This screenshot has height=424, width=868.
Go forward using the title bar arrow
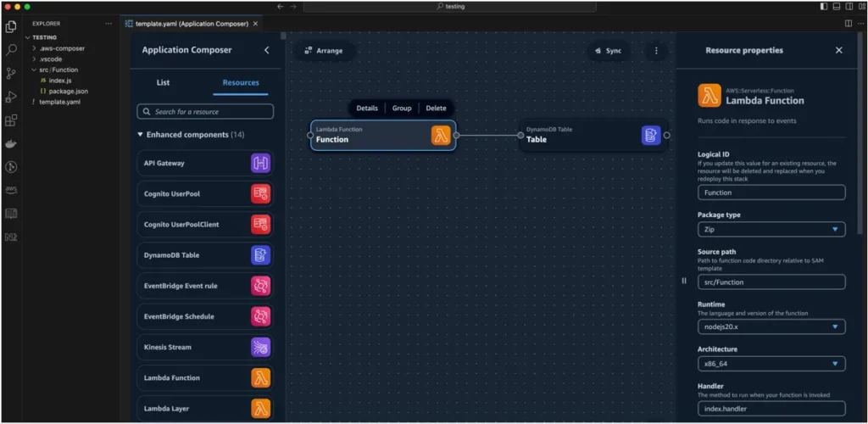(293, 7)
